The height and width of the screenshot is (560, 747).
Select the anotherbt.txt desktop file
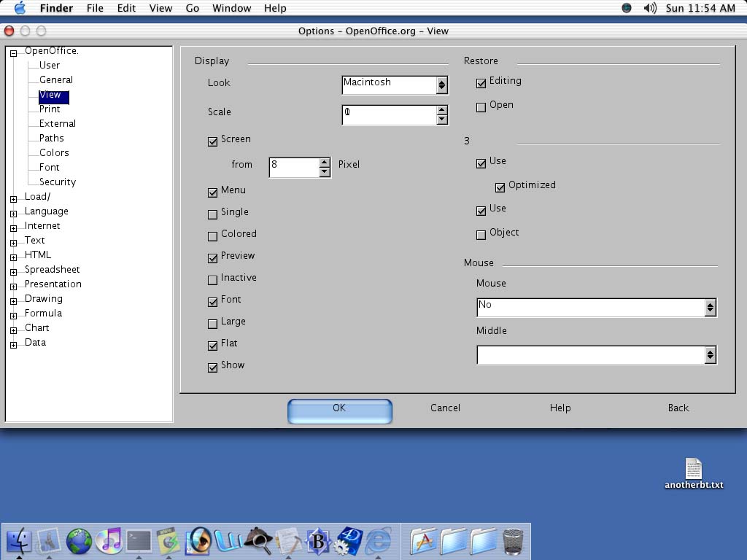(x=694, y=474)
